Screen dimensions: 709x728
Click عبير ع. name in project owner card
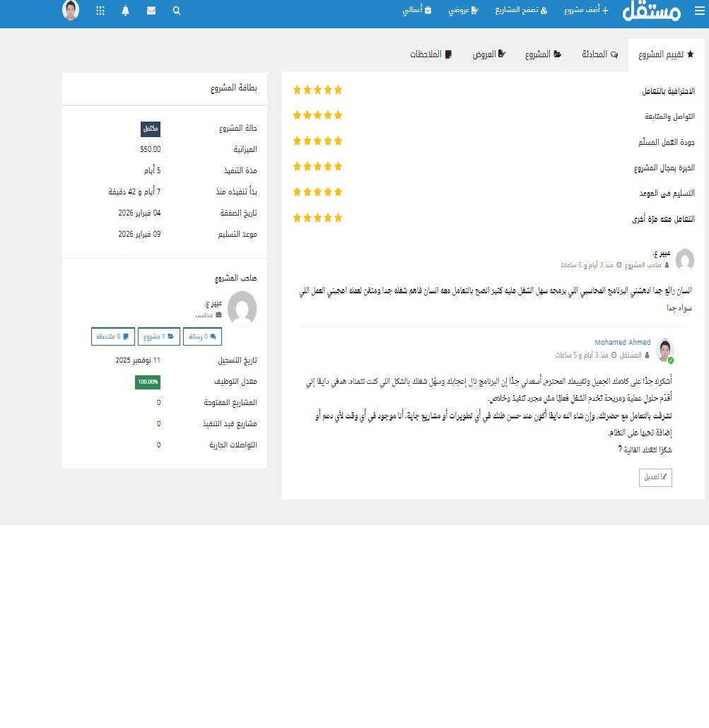tap(213, 304)
